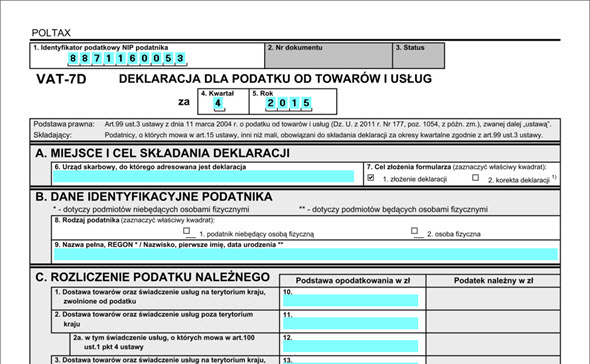Click the NIP podatnika number field

[127, 58]
